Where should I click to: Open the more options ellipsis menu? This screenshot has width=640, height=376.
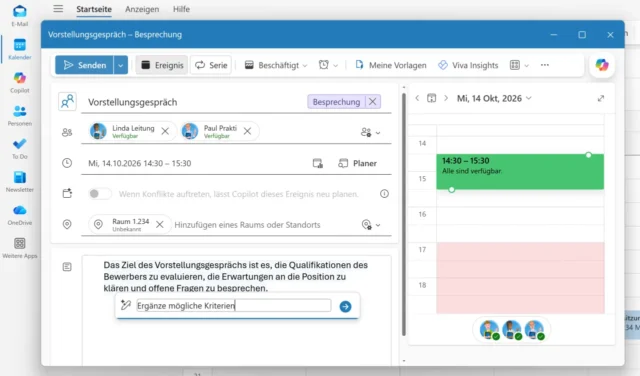click(x=544, y=65)
